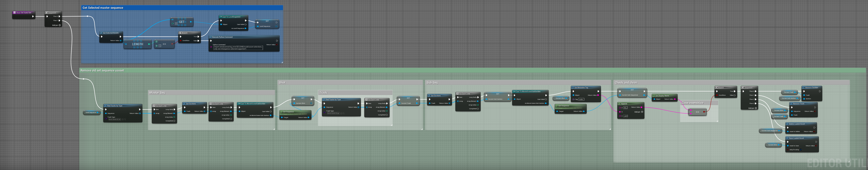The height and width of the screenshot is (170, 868).
Task: Click As Movie Scene Sub Section pin in Master Seq
Action: click(x=270, y=116)
